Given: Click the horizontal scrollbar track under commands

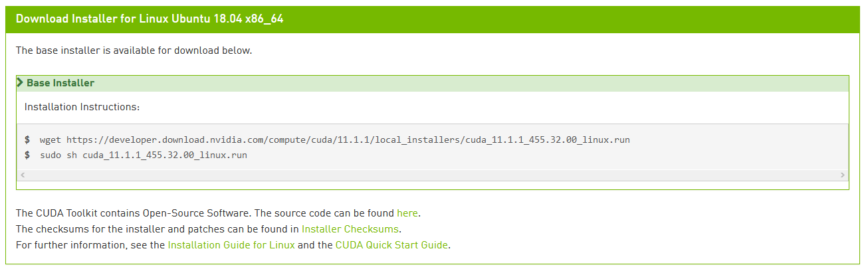Looking at the screenshot, I should (433, 175).
